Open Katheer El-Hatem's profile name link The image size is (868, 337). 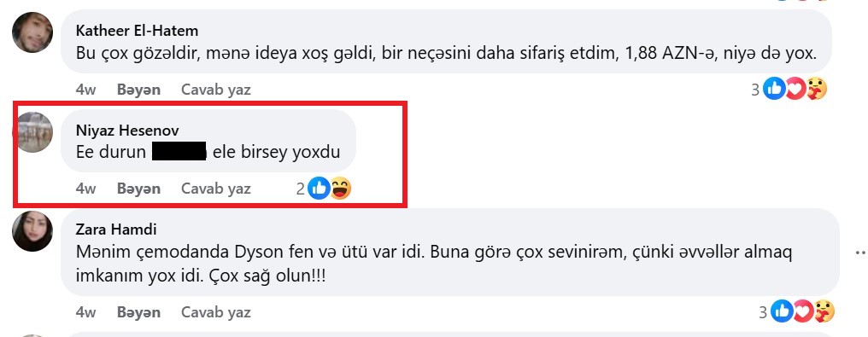pos(137,30)
